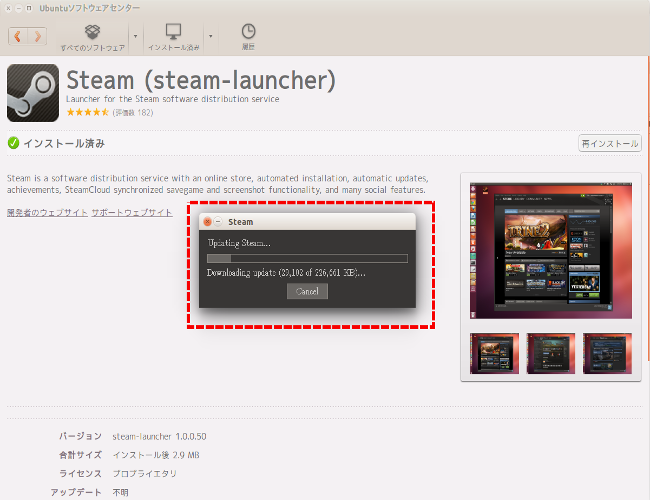Image resolution: width=650 pixels, height=500 pixels.
Task: Click the Steam update progress bar
Action: point(307,259)
